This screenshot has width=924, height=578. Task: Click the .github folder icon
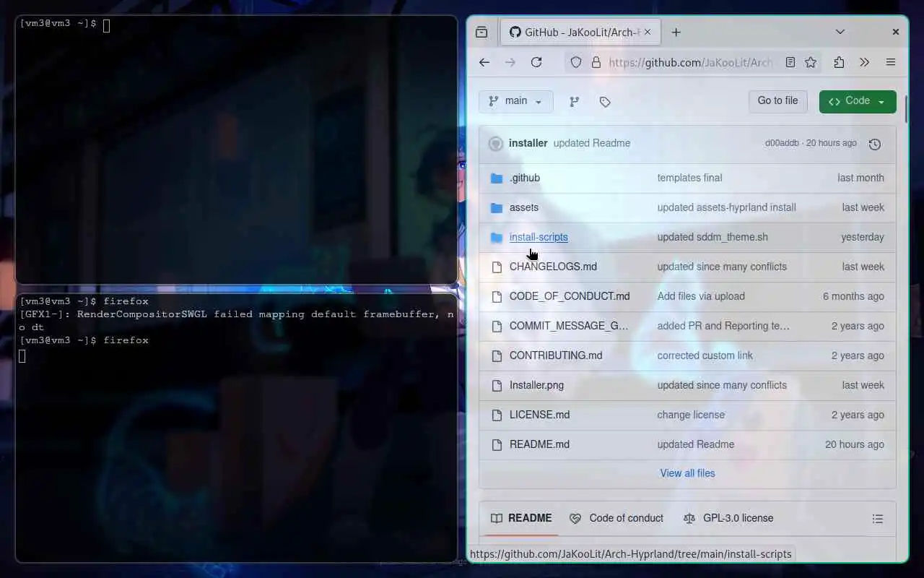[497, 178]
